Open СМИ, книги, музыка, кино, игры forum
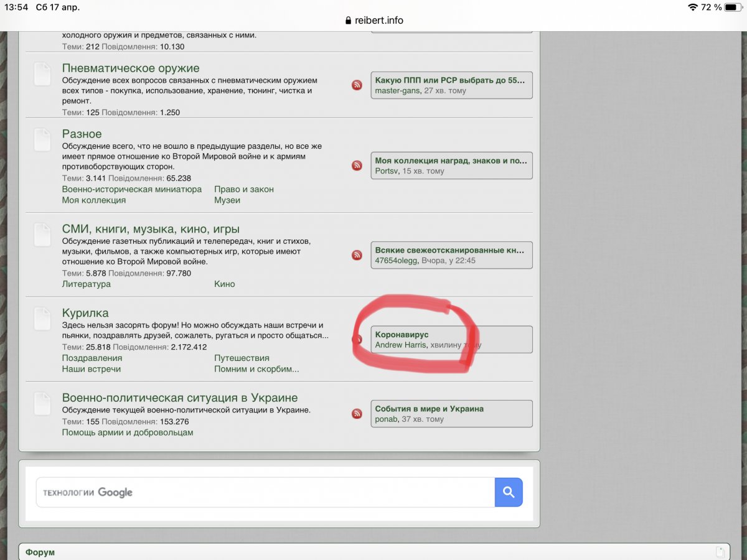 151,229
